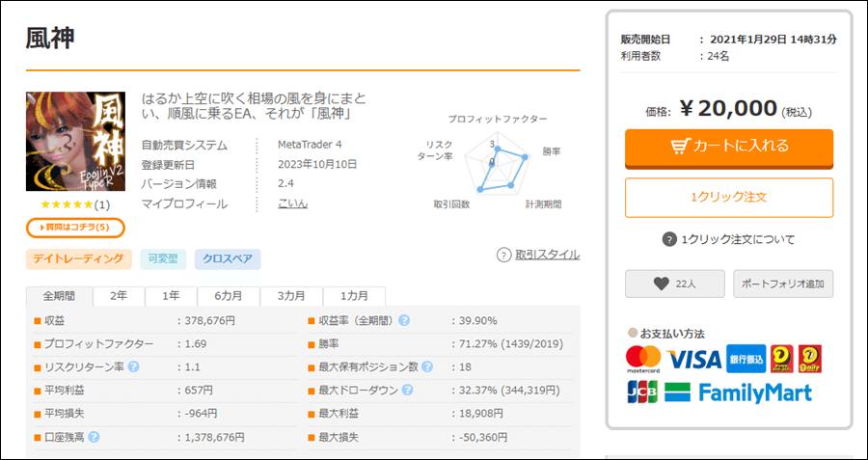868x460 pixels.
Task: Click the cart icon in the orange button
Action: click(x=680, y=147)
